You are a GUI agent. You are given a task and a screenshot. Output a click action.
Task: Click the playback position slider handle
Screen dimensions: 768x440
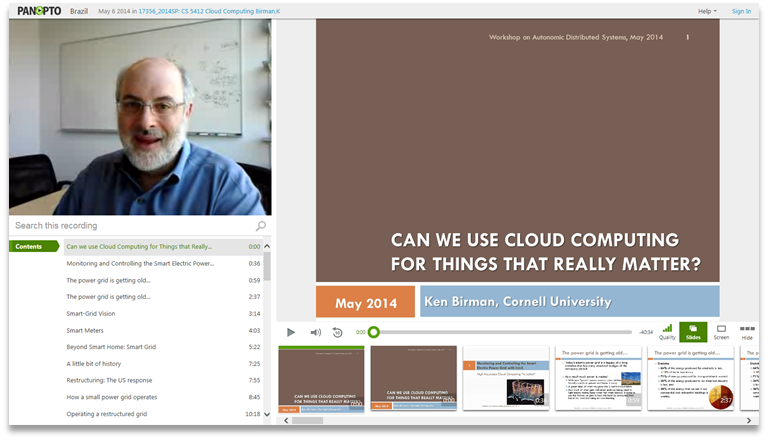click(374, 332)
